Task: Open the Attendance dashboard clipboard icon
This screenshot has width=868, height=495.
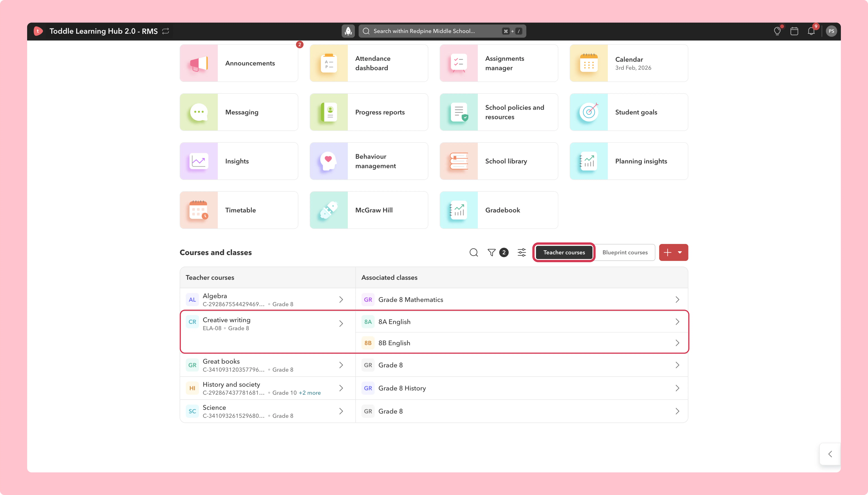Action: (x=329, y=63)
